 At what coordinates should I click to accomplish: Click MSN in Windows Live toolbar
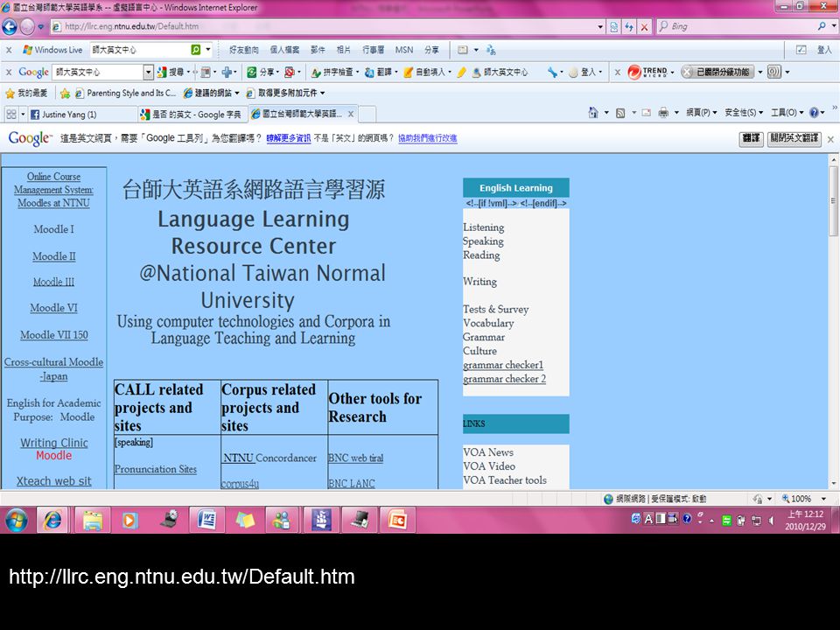(x=404, y=50)
